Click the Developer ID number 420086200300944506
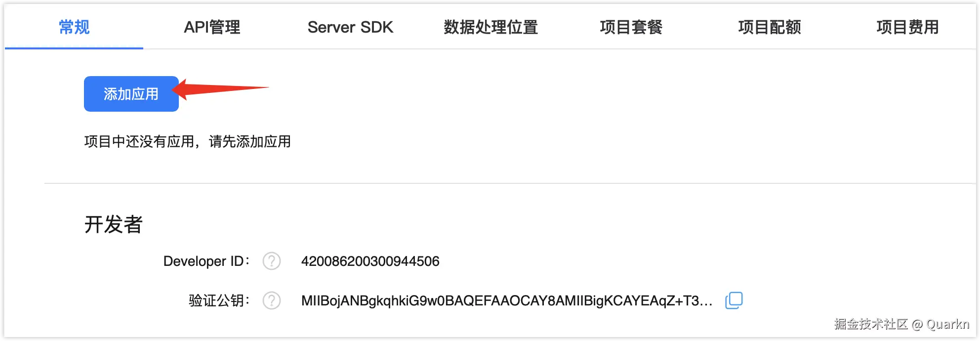The height and width of the screenshot is (341, 980). click(x=370, y=261)
